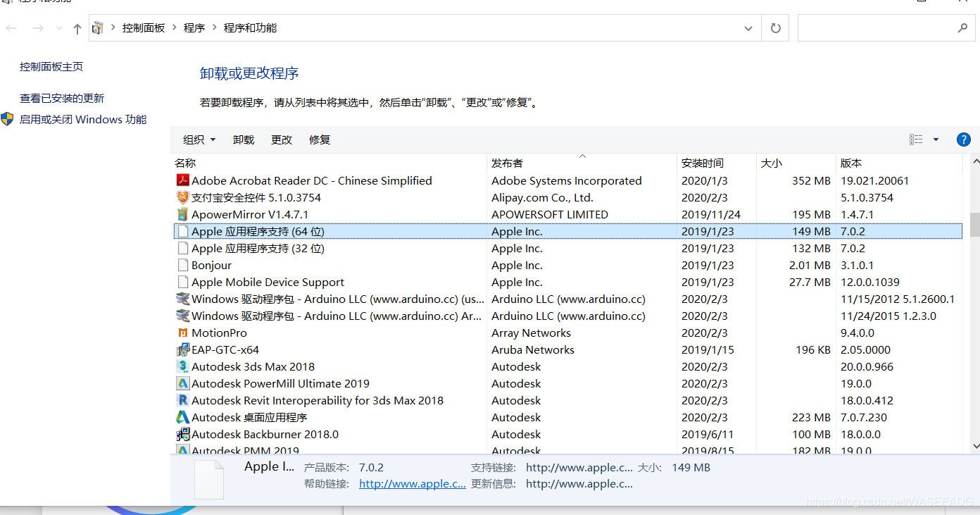
Task: Select Apple Mobile Device Support row text
Action: tap(268, 282)
